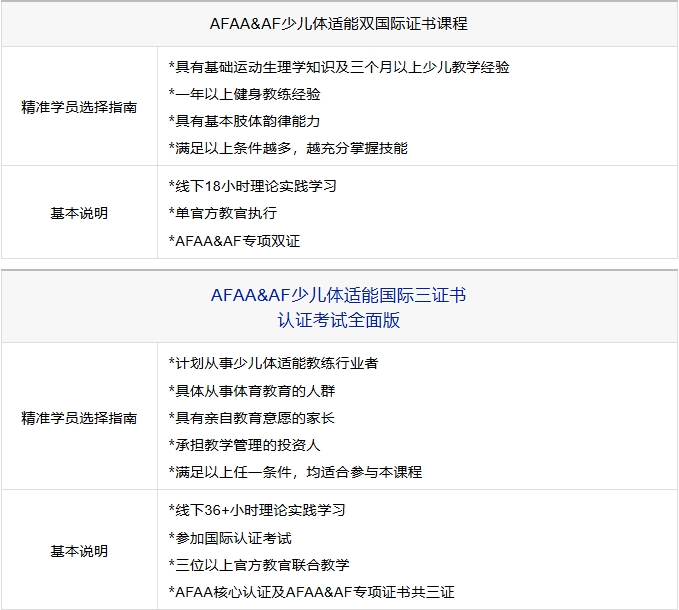Select 精准学员选择指南 label in 三证书 table

click(79, 418)
